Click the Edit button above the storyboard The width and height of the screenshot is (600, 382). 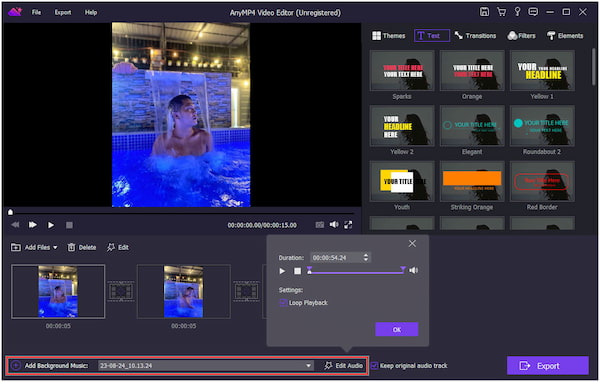point(118,247)
